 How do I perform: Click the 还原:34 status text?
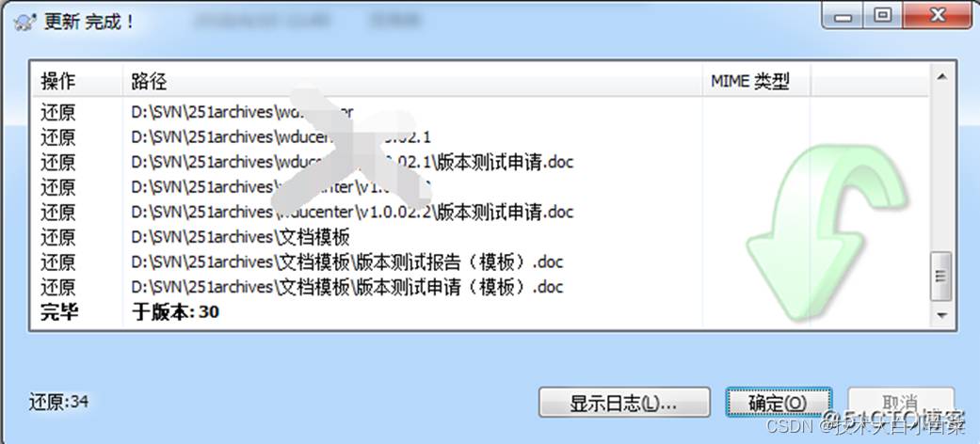58,403
